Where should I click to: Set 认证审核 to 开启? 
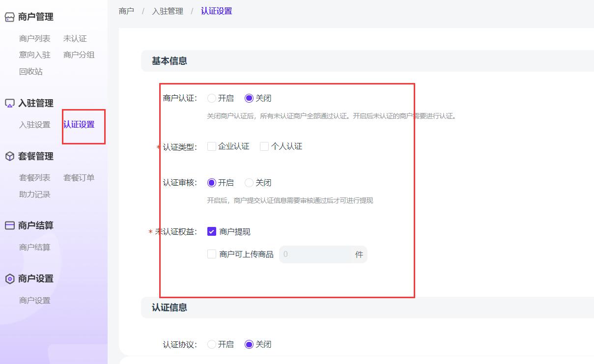pyautogui.click(x=212, y=183)
